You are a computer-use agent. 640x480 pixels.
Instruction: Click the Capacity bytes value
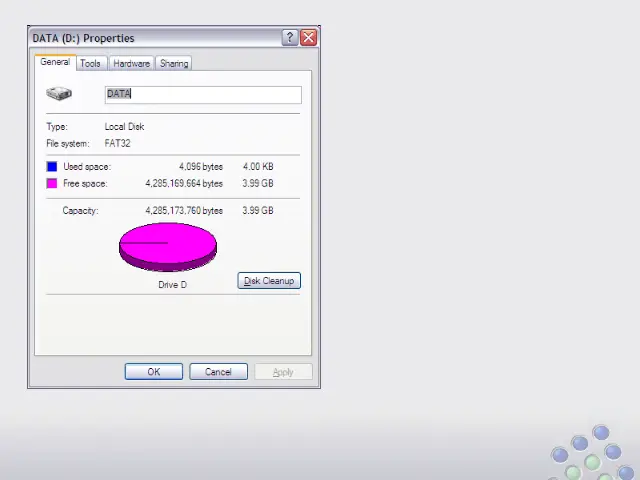click(x=184, y=211)
